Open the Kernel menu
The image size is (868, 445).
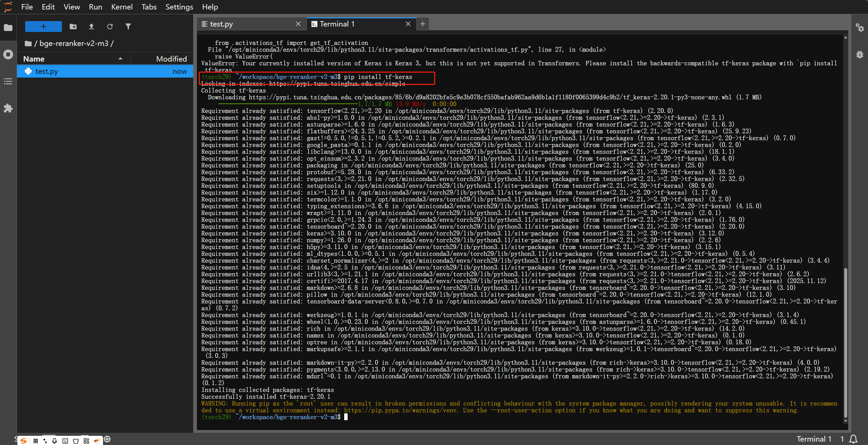(x=122, y=7)
